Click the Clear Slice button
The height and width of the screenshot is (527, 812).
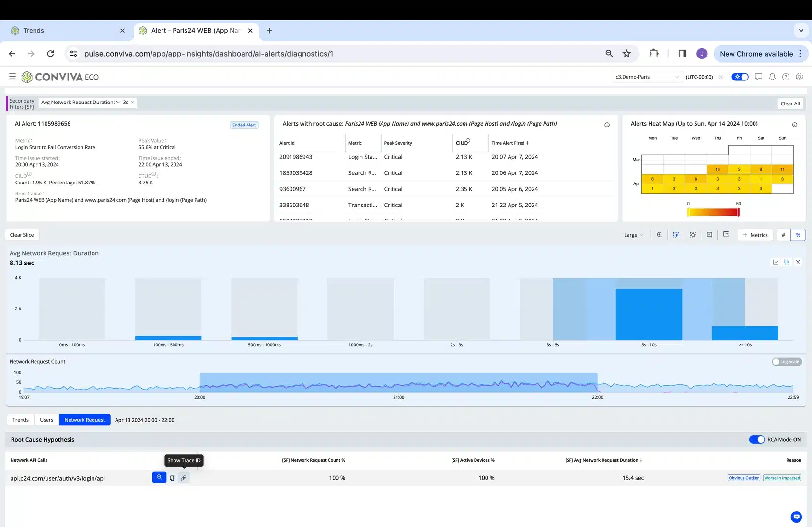tap(22, 235)
